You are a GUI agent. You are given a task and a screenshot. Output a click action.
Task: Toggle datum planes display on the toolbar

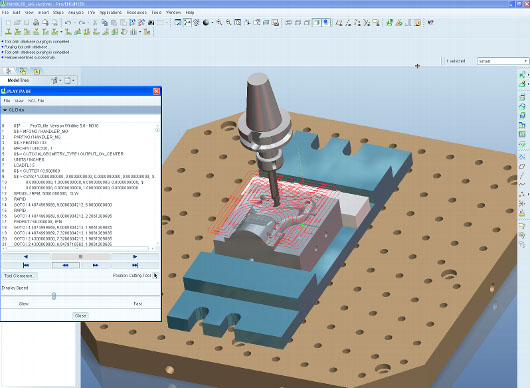click(339, 23)
